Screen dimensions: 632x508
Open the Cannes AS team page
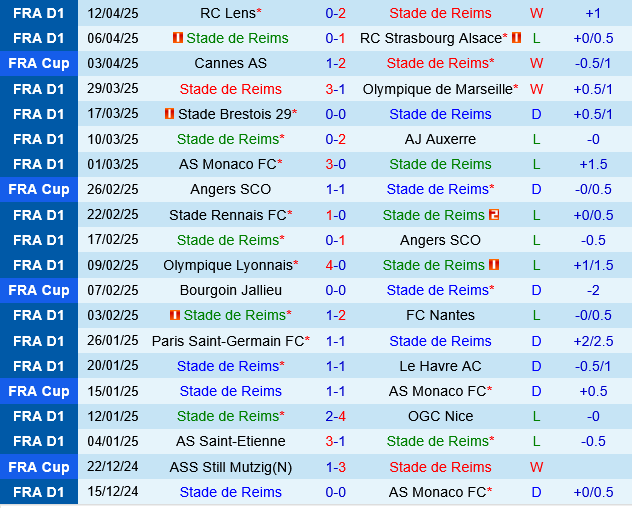tap(231, 63)
